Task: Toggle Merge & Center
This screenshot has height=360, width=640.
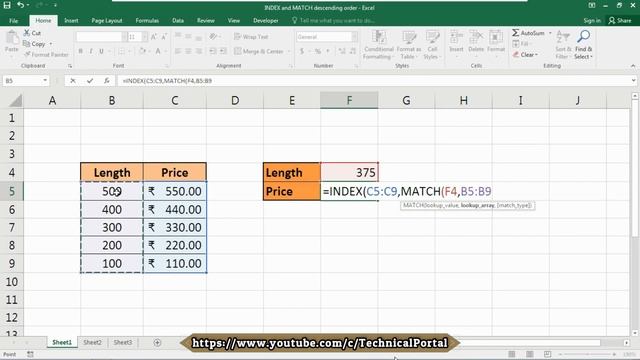Action: click(258, 51)
